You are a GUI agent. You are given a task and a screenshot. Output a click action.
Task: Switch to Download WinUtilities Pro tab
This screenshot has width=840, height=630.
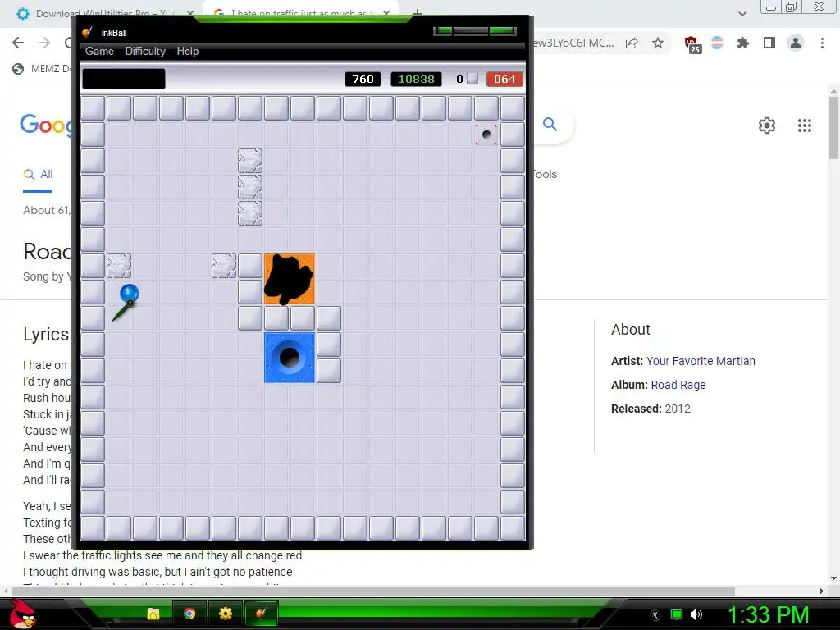(106, 13)
